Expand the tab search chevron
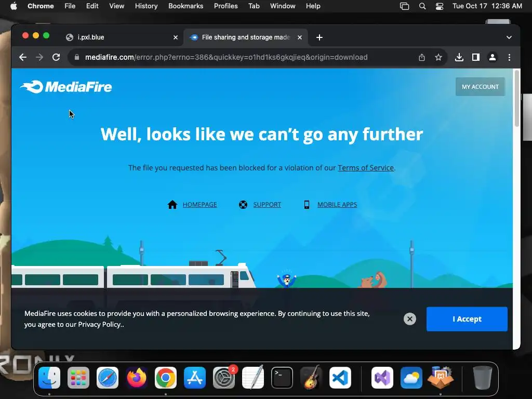 (509, 37)
